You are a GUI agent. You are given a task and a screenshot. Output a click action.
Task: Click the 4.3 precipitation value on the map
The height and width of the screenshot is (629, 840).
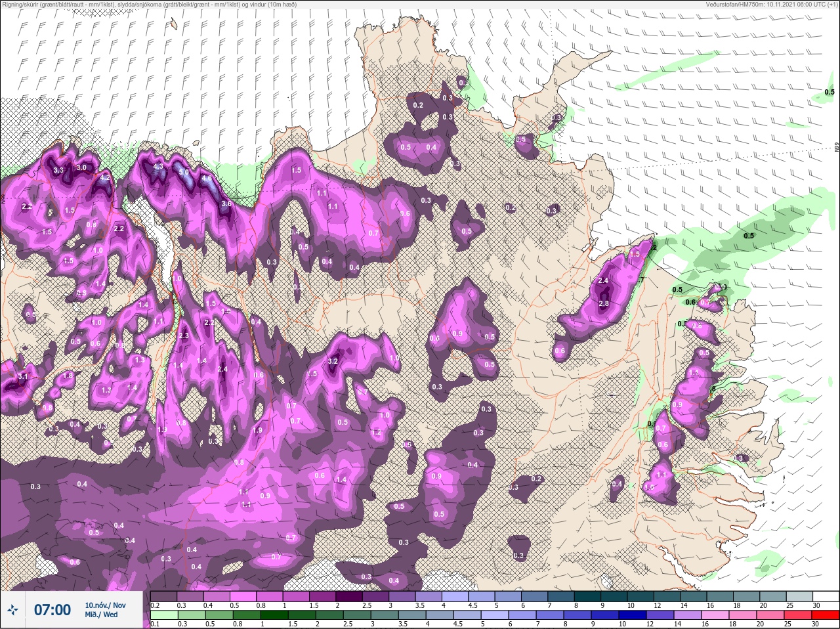[158, 166]
